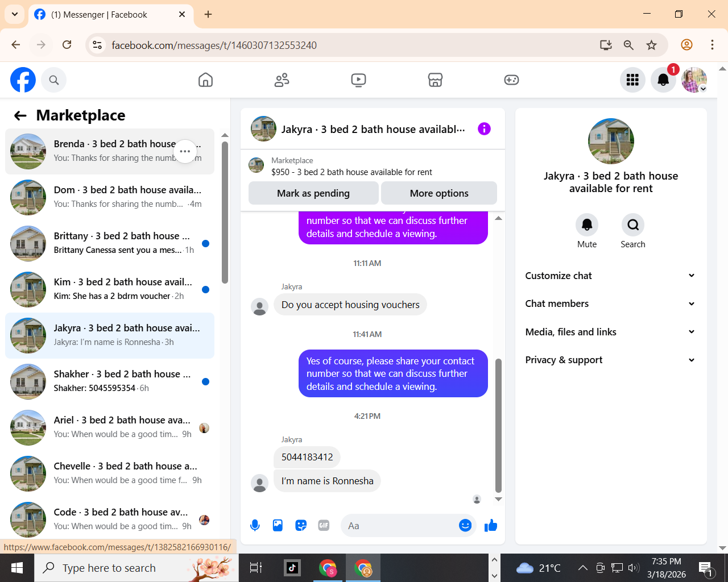The width and height of the screenshot is (728, 582).
Task: Search in conversation using the Search icon
Action: point(633,225)
